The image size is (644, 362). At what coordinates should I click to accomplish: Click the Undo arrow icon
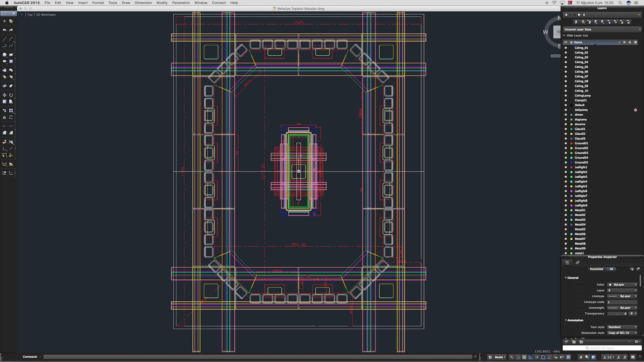4,30
